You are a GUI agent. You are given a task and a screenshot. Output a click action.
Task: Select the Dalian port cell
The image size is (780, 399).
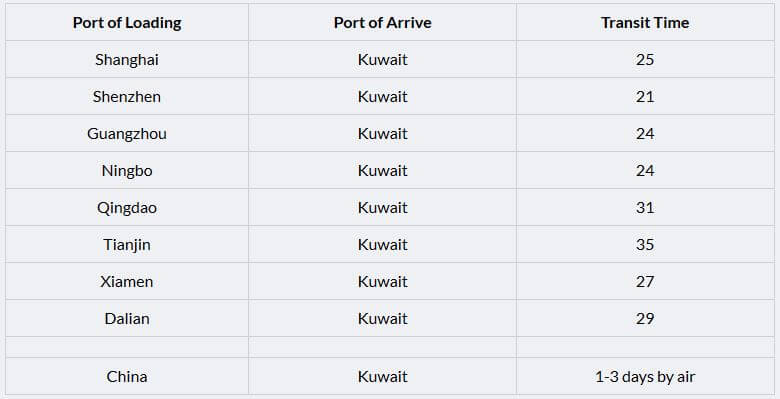127,318
